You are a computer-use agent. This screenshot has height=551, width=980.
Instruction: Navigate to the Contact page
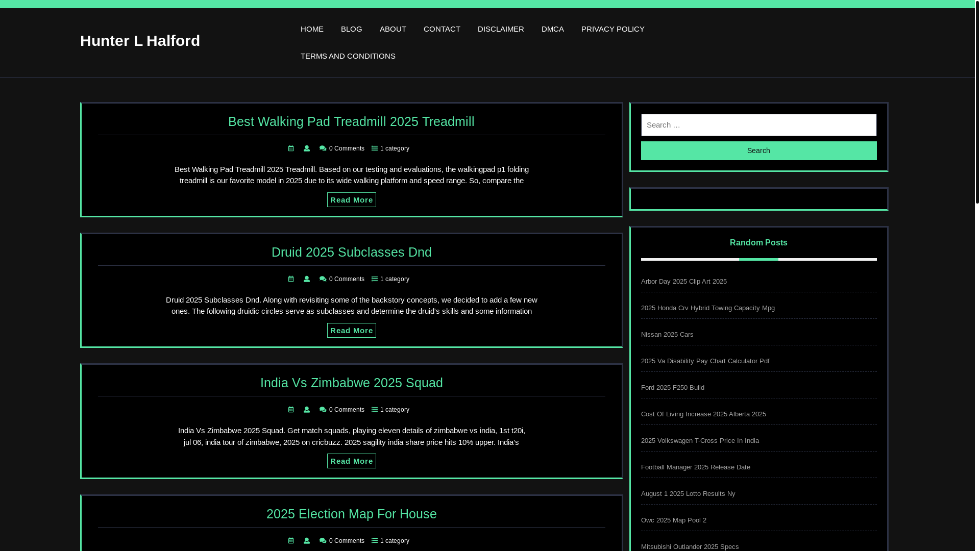coord(442,29)
